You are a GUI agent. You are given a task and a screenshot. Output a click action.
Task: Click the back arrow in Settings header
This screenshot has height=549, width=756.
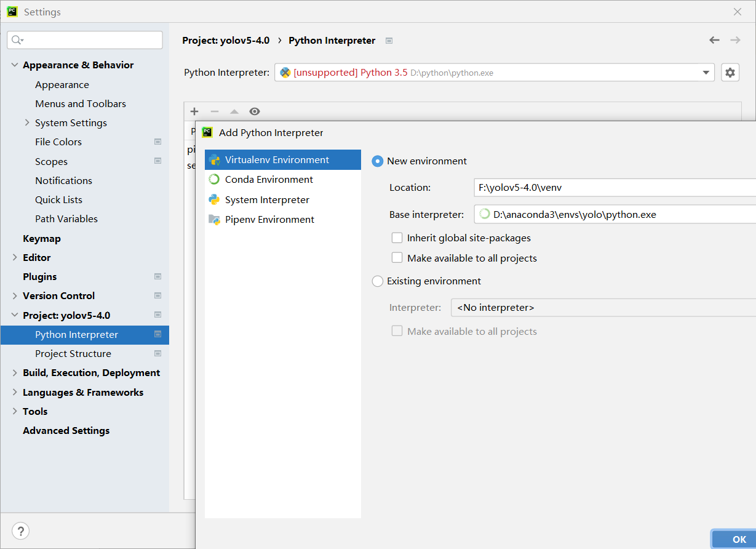714,40
